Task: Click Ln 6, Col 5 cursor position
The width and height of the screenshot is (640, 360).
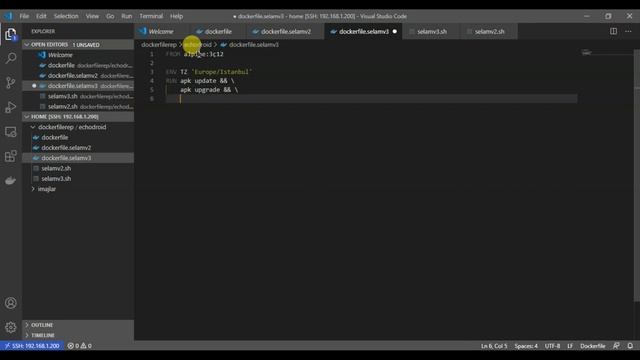Action: point(494,346)
